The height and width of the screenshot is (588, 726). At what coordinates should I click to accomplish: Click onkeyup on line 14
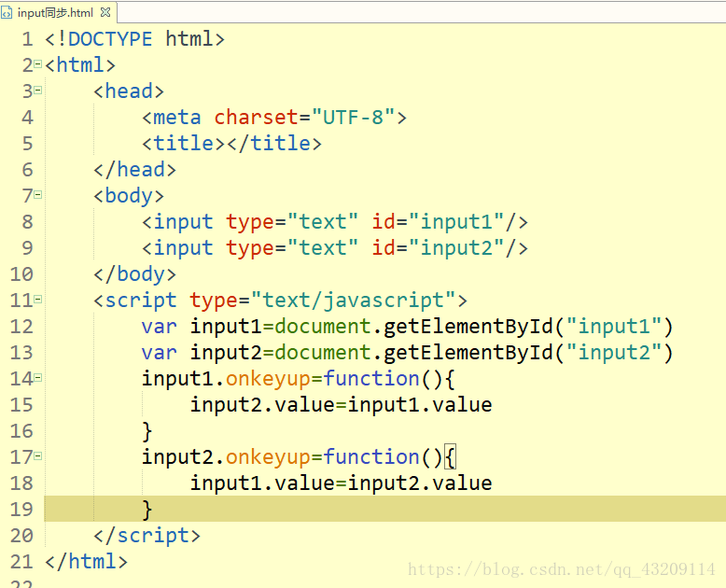[x=268, y=379]
